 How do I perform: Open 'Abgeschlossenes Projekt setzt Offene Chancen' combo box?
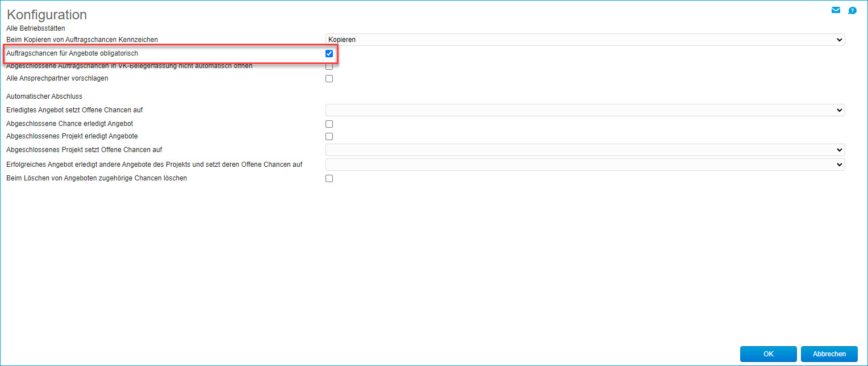(585, 150)
